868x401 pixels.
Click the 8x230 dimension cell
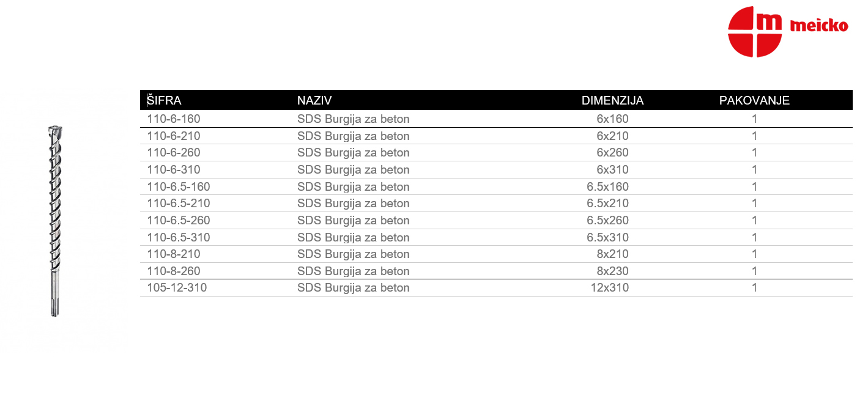[x=612, y=271]
